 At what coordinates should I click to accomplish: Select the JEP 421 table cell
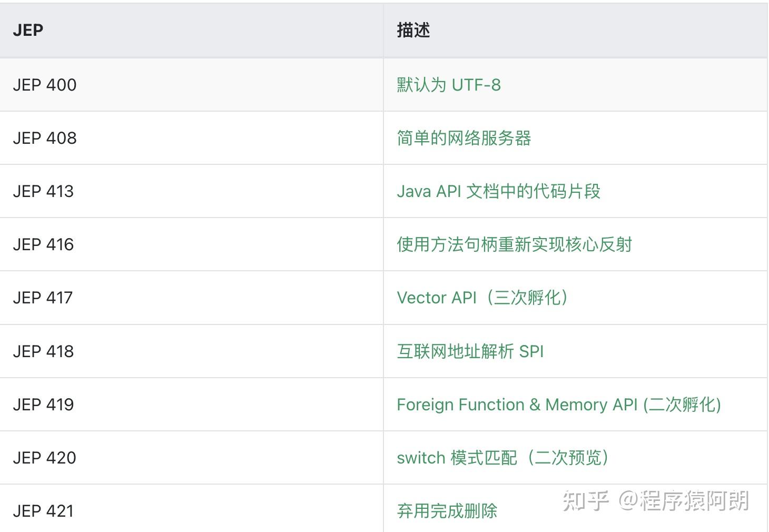pyautogui.click(x=45, y=510)
